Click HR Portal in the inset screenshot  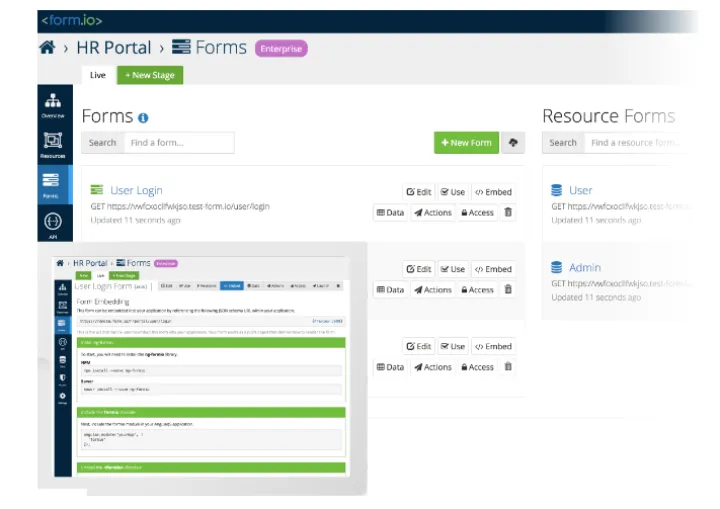(x=90, y=263)
